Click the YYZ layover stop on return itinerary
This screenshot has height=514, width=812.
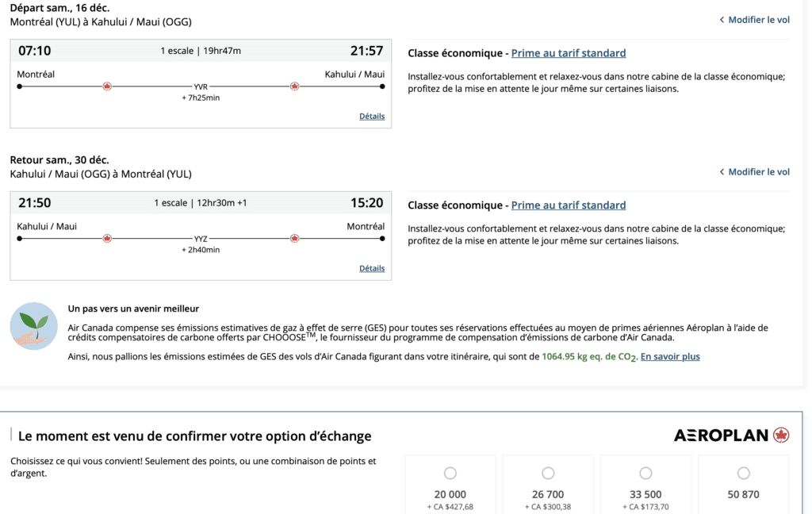[x=201, y=238]
